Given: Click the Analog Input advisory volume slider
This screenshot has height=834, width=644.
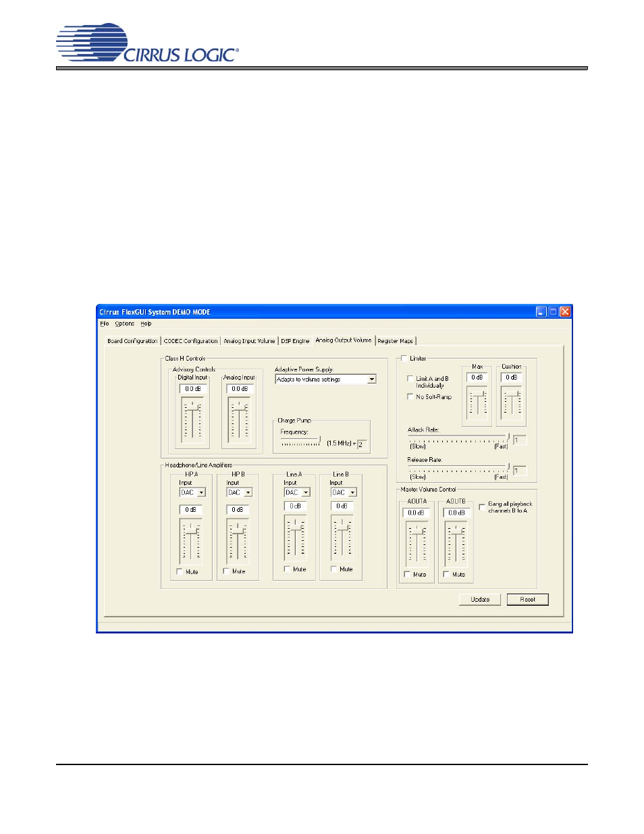Looking at the screenshot, I should pos(239,419).
